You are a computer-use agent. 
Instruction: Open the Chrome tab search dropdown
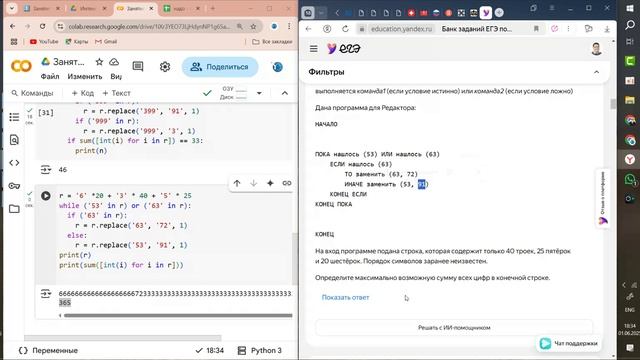[11, 8]
